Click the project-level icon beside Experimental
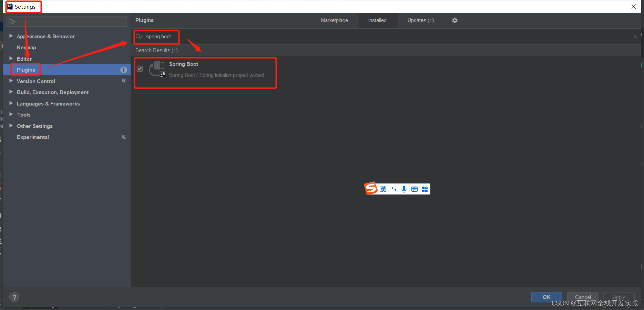This screenshot has width=644, height=310. point(124,137)
